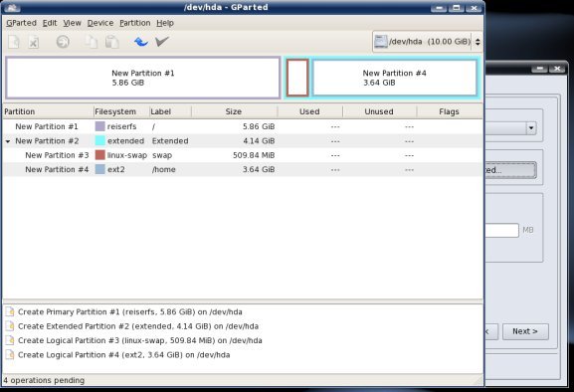Click icon beside Create Extended Partition #2 operation
Viewport: 574px width, 392px height.
(x=10, y=326)
